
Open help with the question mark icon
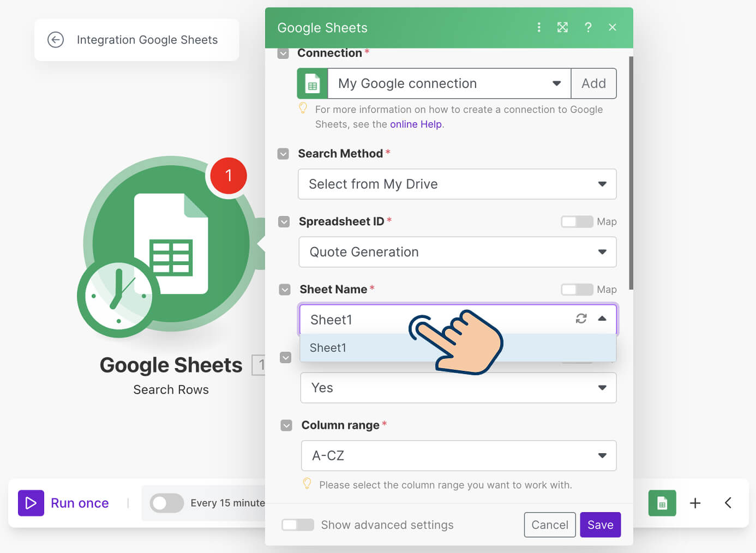(588, 27)
